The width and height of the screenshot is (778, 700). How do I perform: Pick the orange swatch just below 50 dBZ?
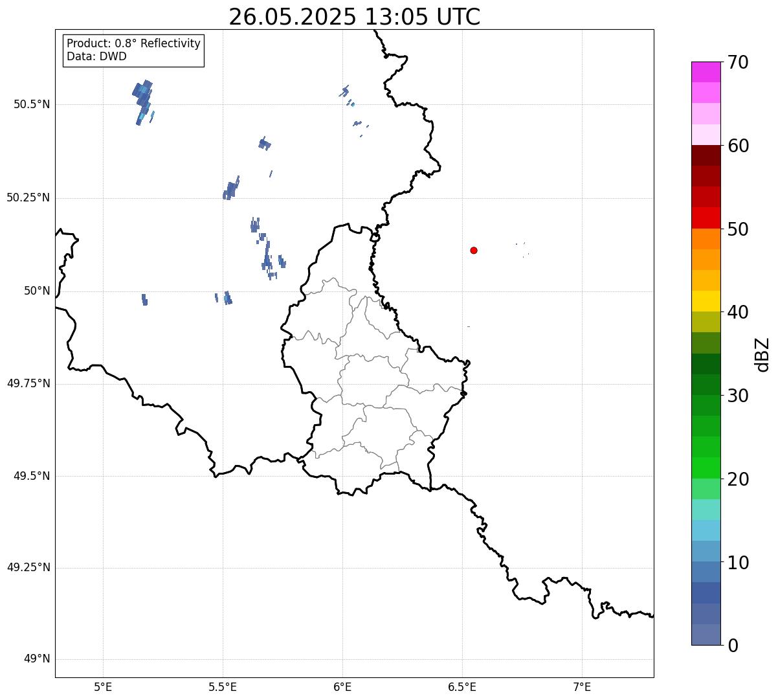pos(706,239)
